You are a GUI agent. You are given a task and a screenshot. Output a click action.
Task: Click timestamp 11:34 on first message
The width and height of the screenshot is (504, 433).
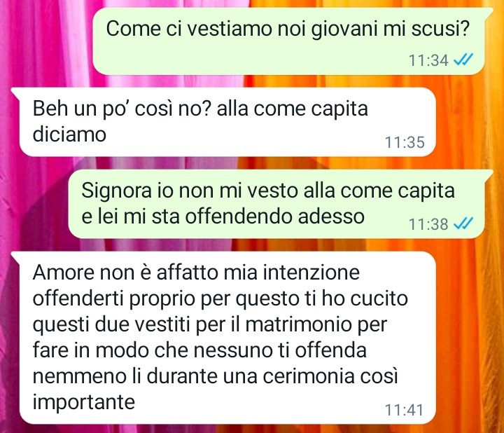pos(428,60)
